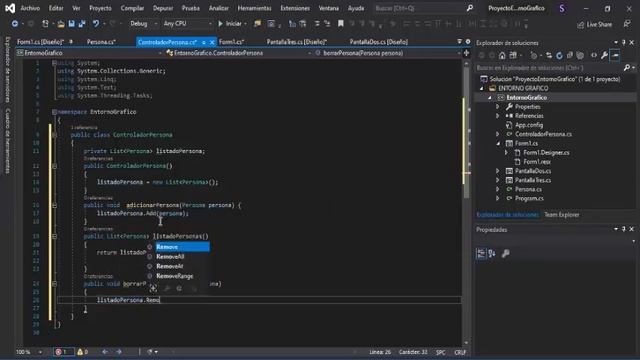
Task: Click the Refresh icon in Solution Explorer
Action: (x=559, y=55)
